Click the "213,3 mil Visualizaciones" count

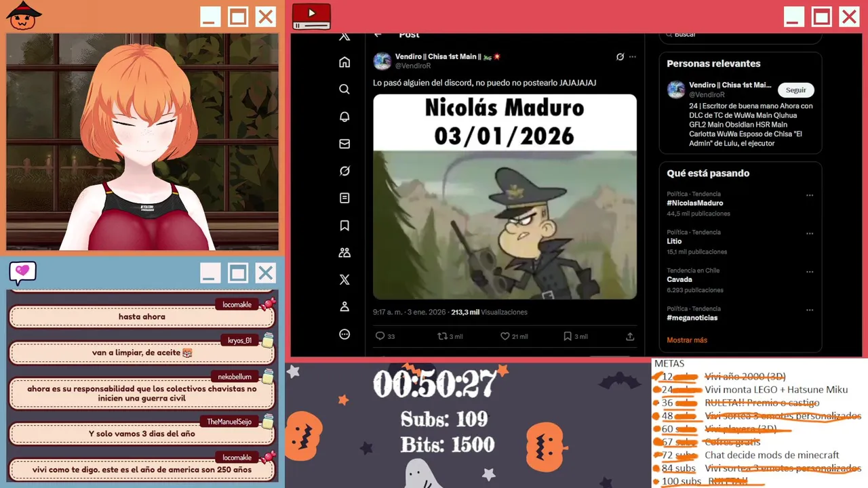489,312
